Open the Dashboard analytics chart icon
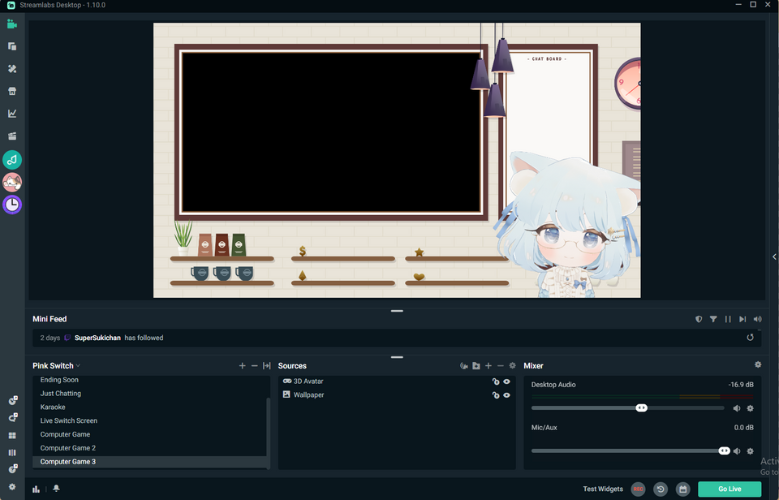The image size is (779, 500). [12, 113]
